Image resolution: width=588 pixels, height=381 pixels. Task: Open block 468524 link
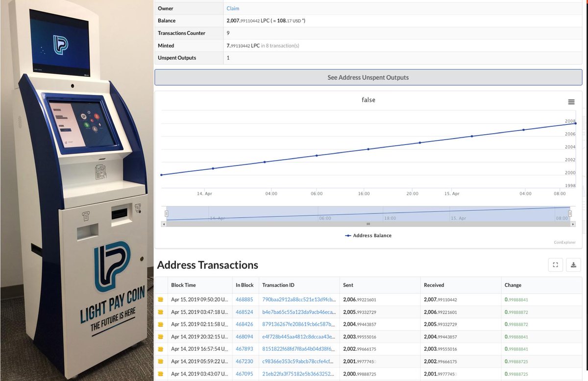[x=244, y=312]
